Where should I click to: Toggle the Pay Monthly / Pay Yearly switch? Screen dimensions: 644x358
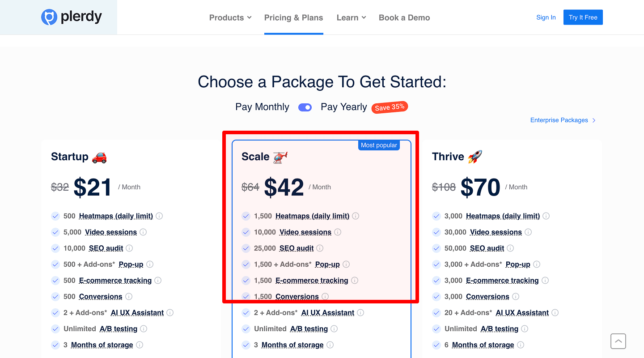click(305, 107)
